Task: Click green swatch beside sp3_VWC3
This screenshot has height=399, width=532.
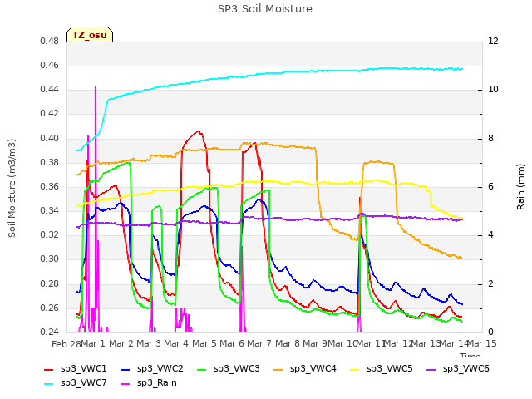Action: tap(202, 369)
